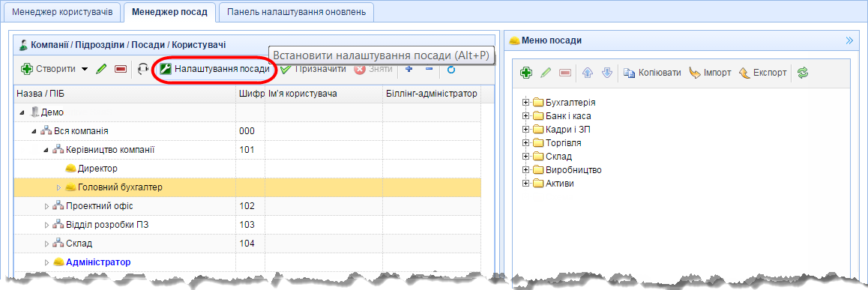Screen dimensions: 868x290
Task: Select the Активи folder label
Action: [560, 184]
